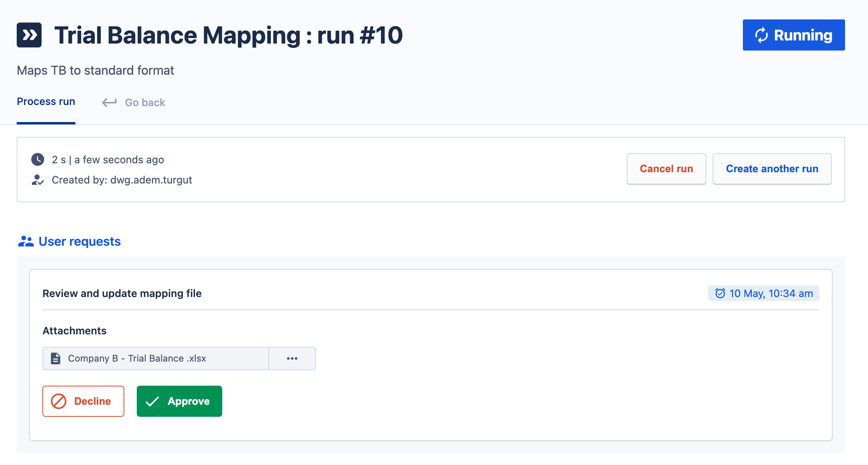
Task: Click the Running status badge
Action: (794, 35)
